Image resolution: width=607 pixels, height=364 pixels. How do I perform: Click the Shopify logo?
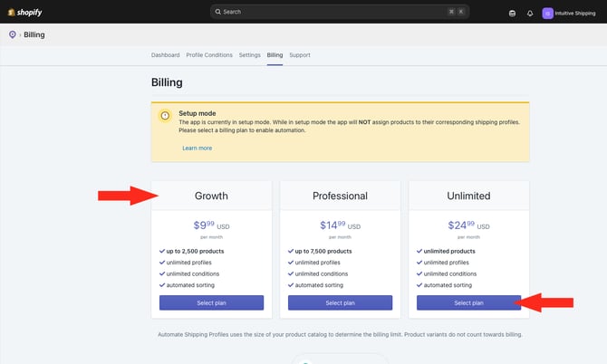pyautogui.click(x=24, y=13)
